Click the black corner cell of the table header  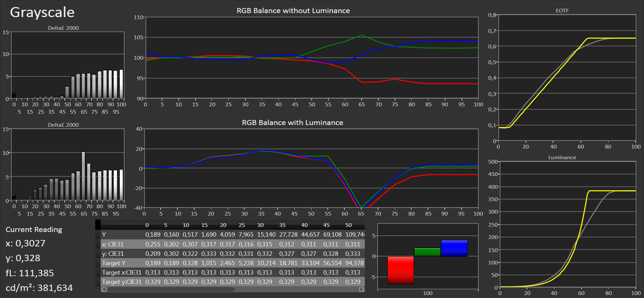98,225
